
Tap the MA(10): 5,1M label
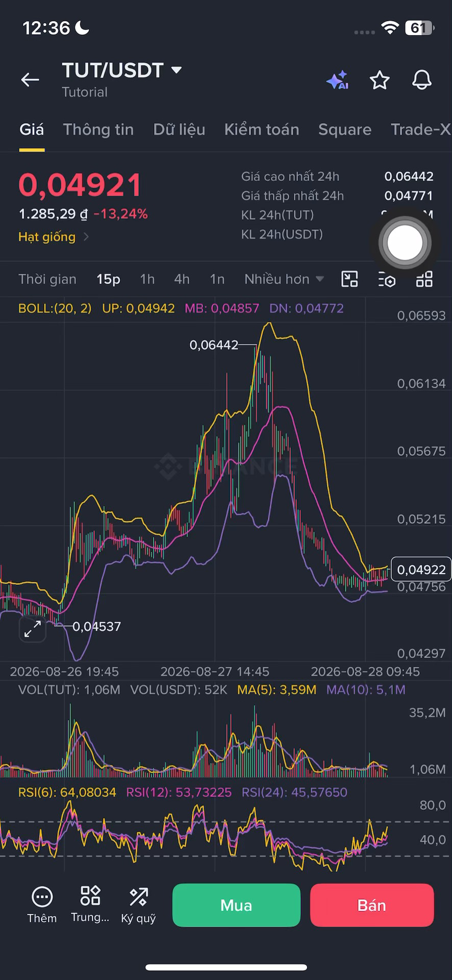click(x=366, y=690)
